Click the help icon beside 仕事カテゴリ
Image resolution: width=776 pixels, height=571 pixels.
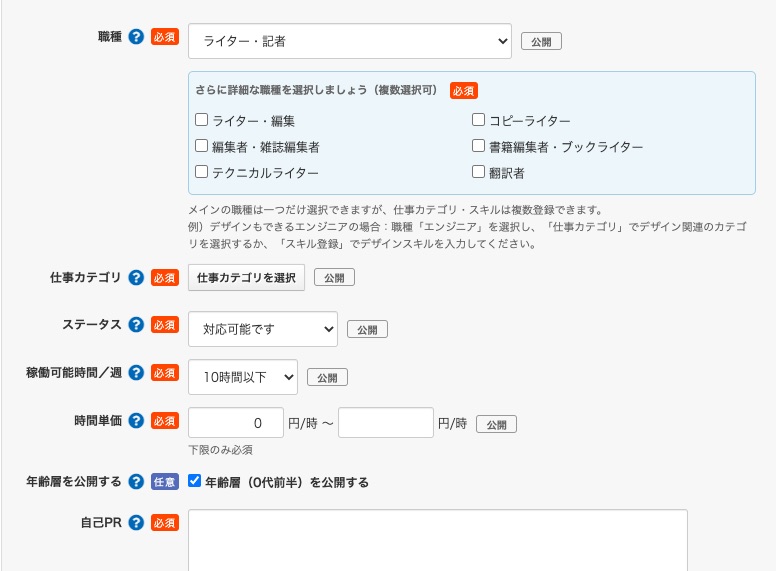click(137, 277)
